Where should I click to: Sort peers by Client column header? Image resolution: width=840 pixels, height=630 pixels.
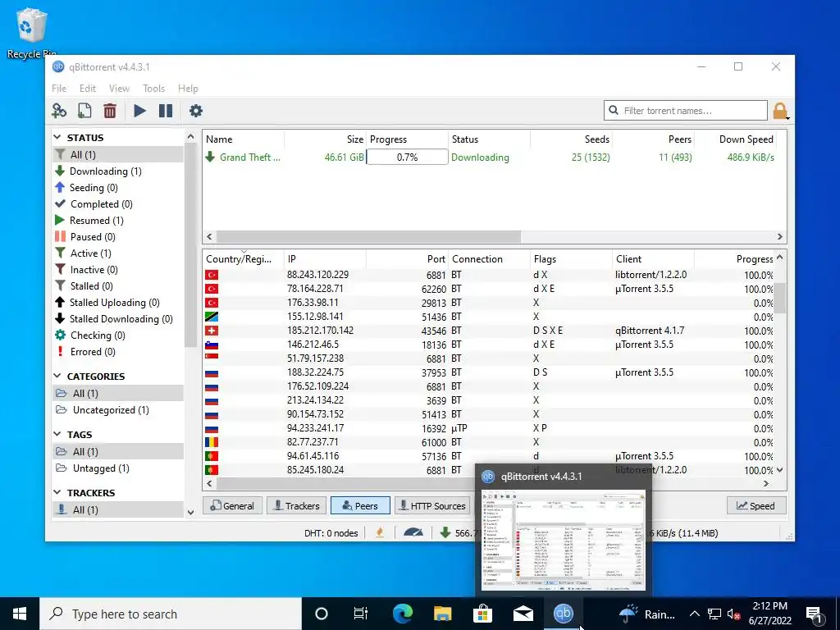pyautogui.click(x=653, y=258)
